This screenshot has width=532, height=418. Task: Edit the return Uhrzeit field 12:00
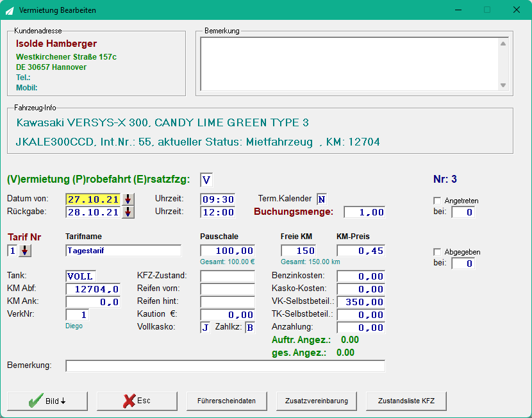[218, 212]
